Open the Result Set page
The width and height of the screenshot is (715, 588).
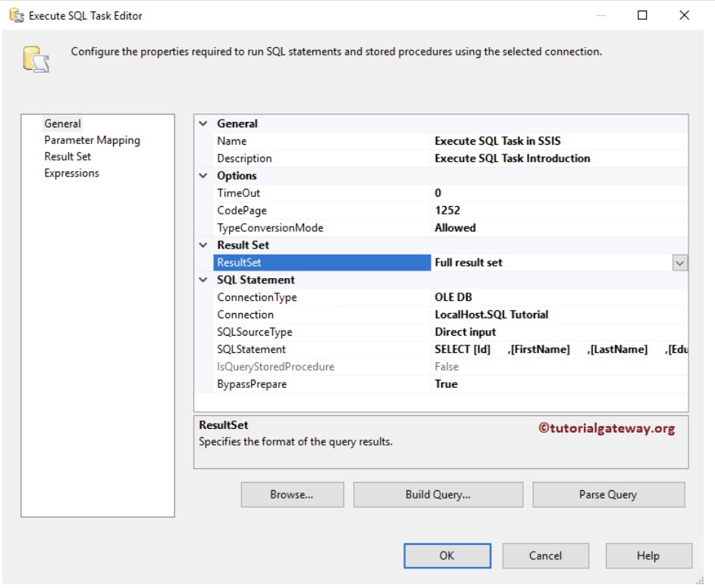tap(67, 156)
